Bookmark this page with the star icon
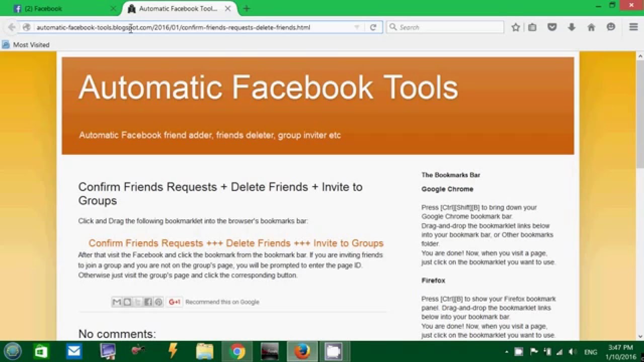The height and width of the screenshot is (362, 644). (x=515, y=27)
